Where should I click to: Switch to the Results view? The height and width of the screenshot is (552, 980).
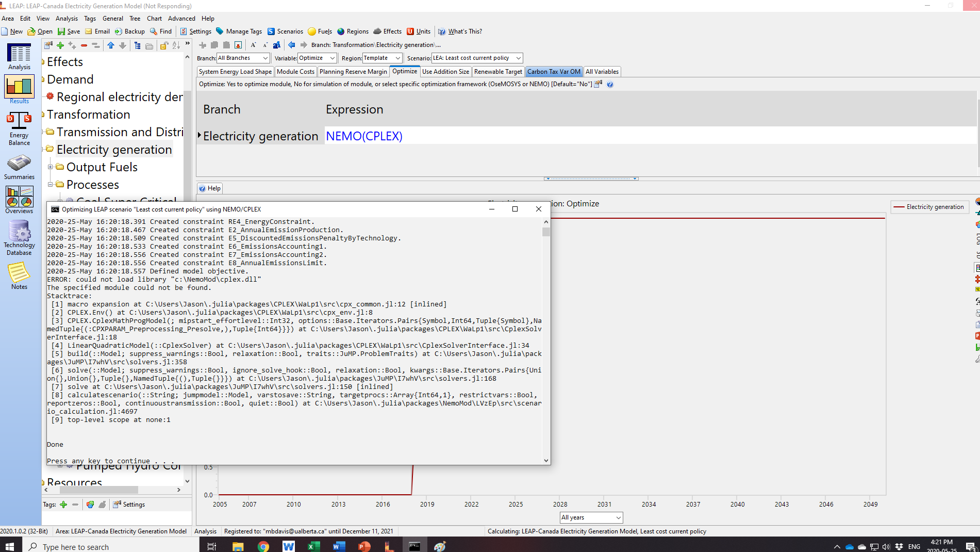(x=19, y=90)
